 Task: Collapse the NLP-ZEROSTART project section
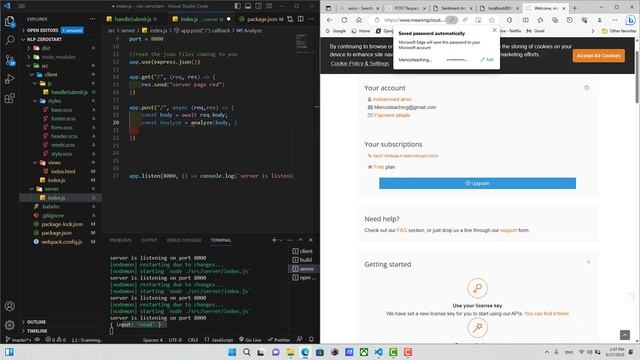[x=60, y=39]
